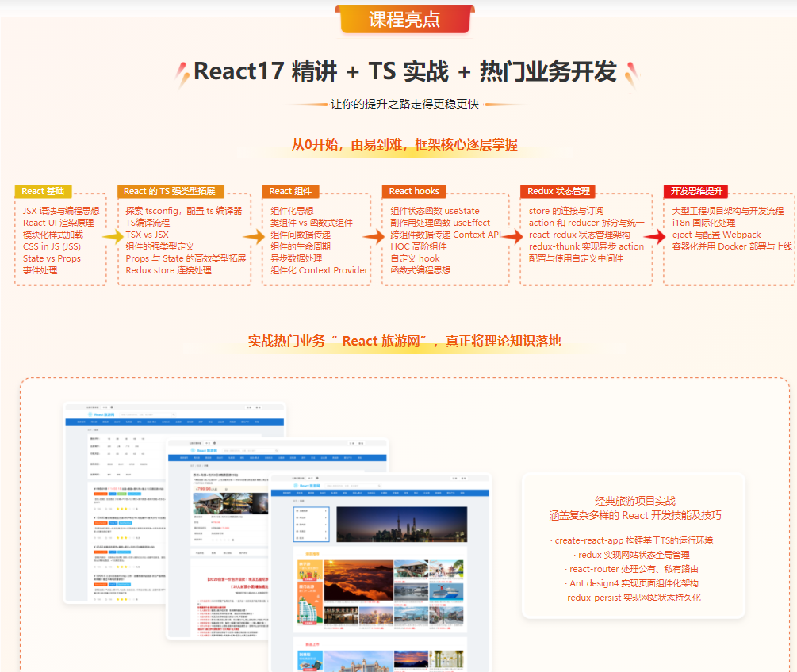
Task: Select the 开发思维提升 stage label
Action: click(696, 191)
